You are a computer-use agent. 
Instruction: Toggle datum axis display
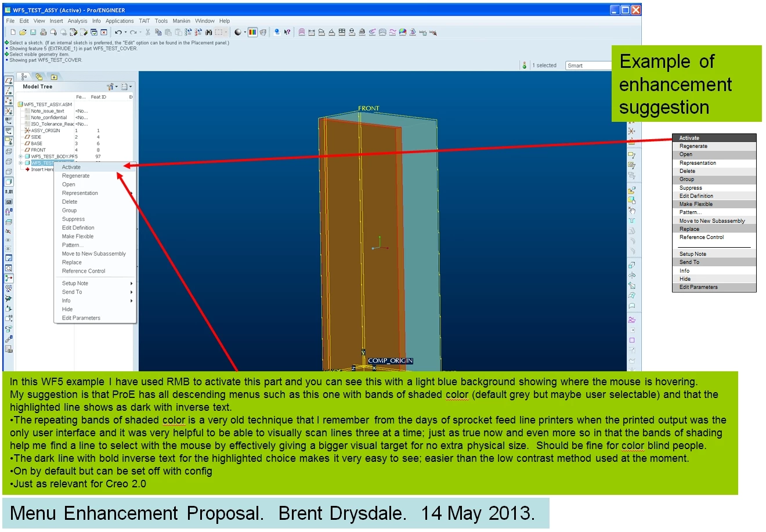[x=9, y=91]
